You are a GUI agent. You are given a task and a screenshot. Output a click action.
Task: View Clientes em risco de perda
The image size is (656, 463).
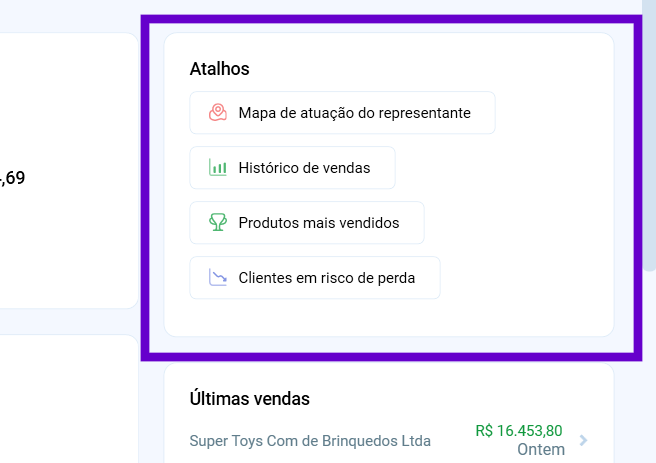click(326, 278)
